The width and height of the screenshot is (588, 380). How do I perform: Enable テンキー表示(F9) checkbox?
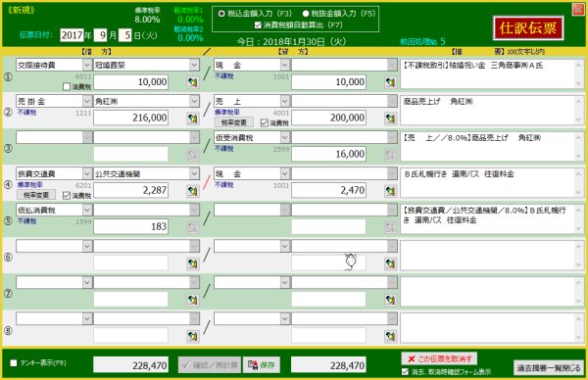tap(14, 362)
